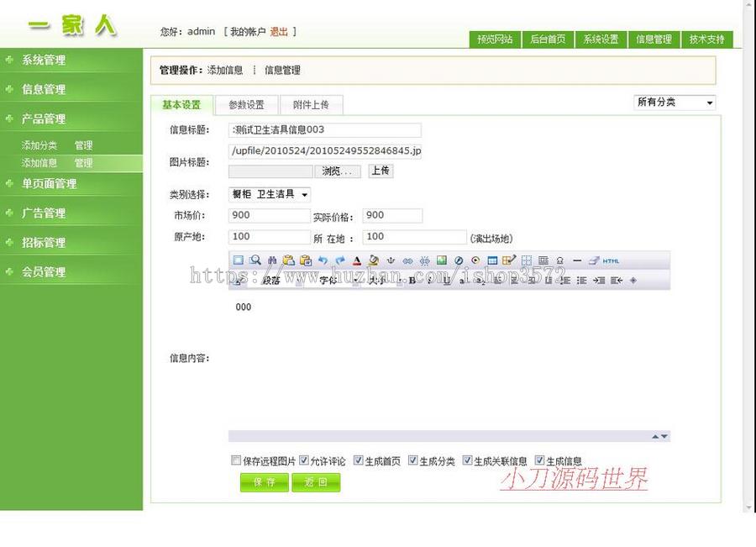The image size is (756, 547).
Task: Open the 附件上传 tab
Action: (312, 105)
